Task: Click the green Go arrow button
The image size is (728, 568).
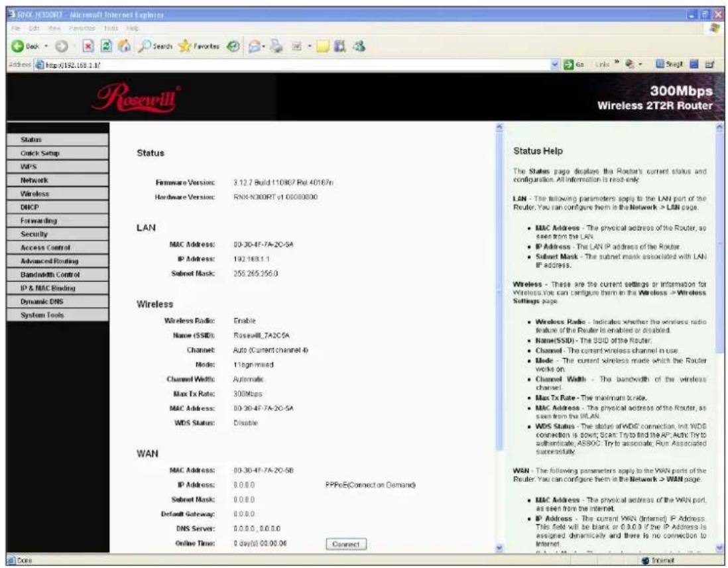Action: (569, 64)
